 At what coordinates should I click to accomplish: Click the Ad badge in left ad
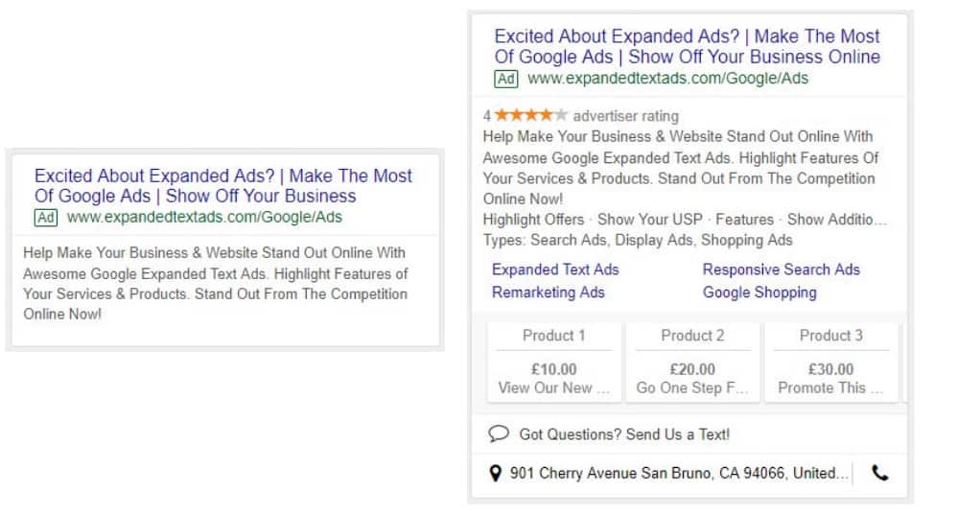tap(46, 218)
